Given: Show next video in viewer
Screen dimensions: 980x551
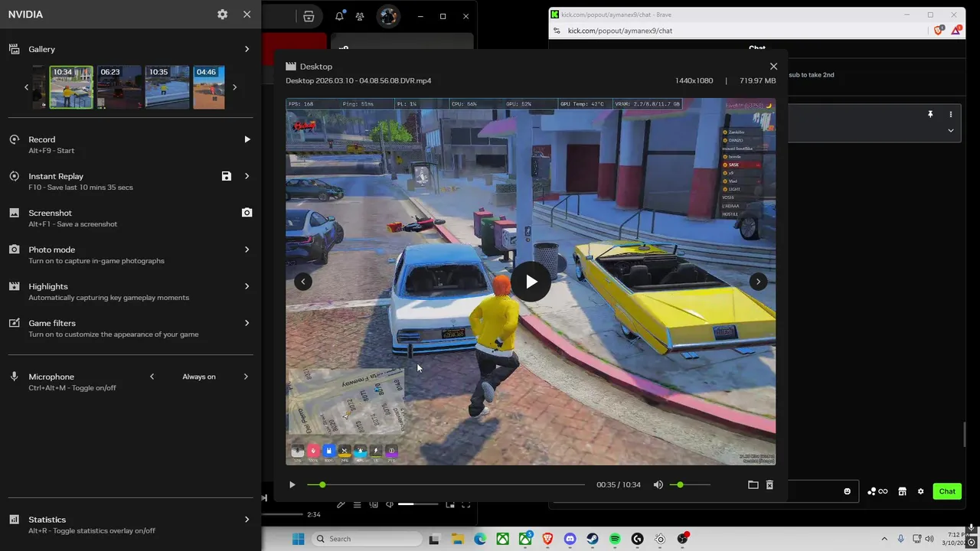Looking at the screenshot, I should click(x=758, y=282).
